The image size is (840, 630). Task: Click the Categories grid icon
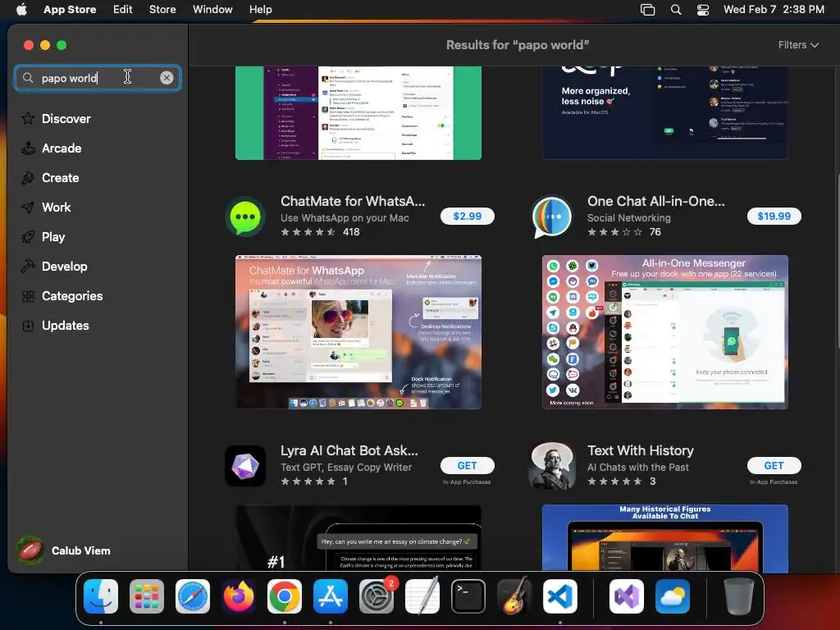(28, 295)
